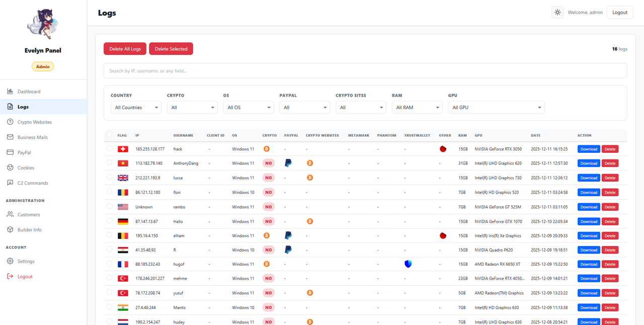Select the checkbox for elham's row
The height and width of the screenshot is (325, 644).
coord(109,235)
